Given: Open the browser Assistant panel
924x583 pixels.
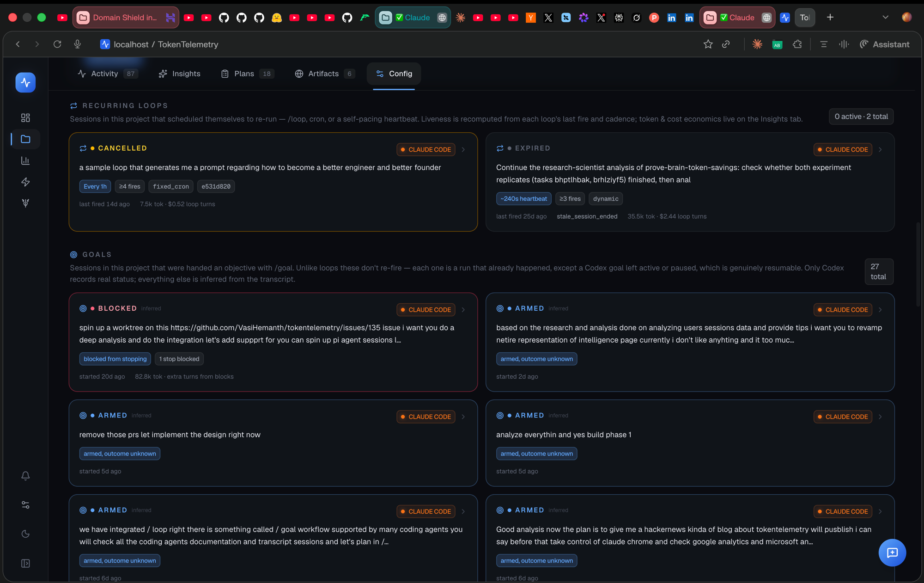Looking at the screenshot, I should click(884, 44).
